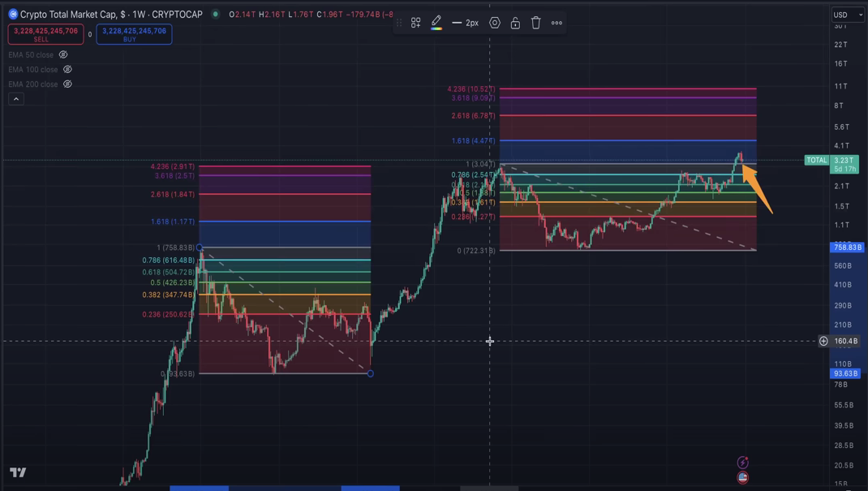Delete the selected drawing with trash icon
The width and height of the screenshot is (868, 491).
coord(535,23)
